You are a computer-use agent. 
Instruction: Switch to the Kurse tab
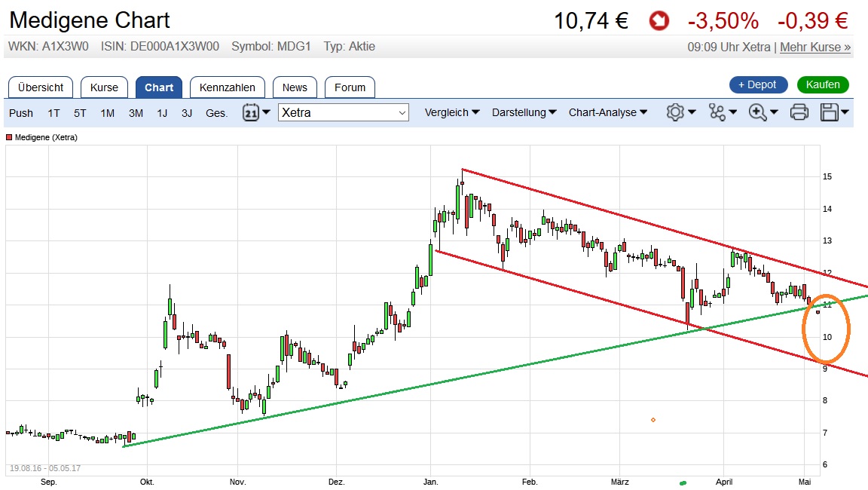coord(104,87)
